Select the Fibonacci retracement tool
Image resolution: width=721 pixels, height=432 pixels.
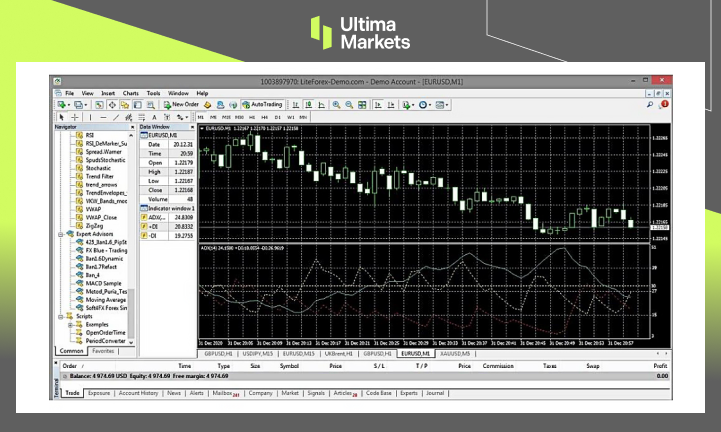click(142, 117)
